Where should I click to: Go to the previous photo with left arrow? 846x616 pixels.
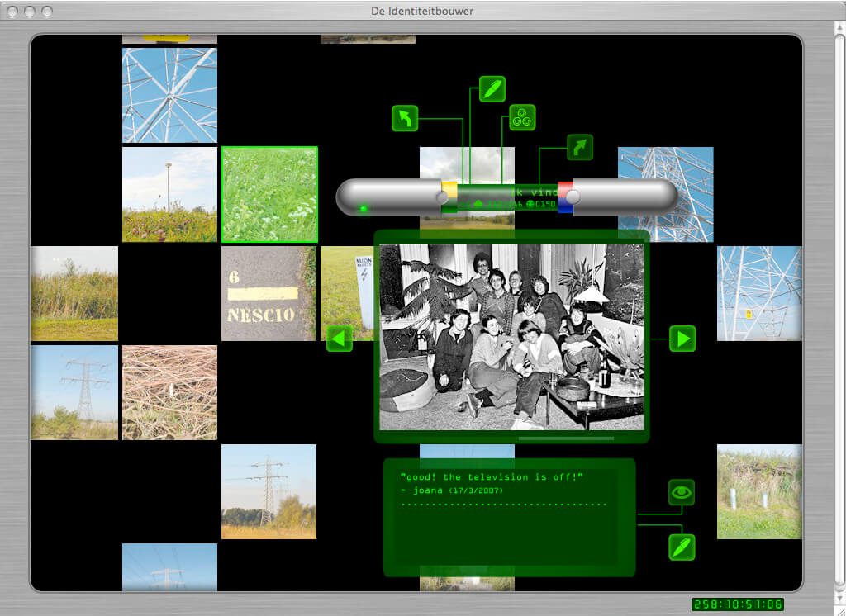tap(340, 339)
